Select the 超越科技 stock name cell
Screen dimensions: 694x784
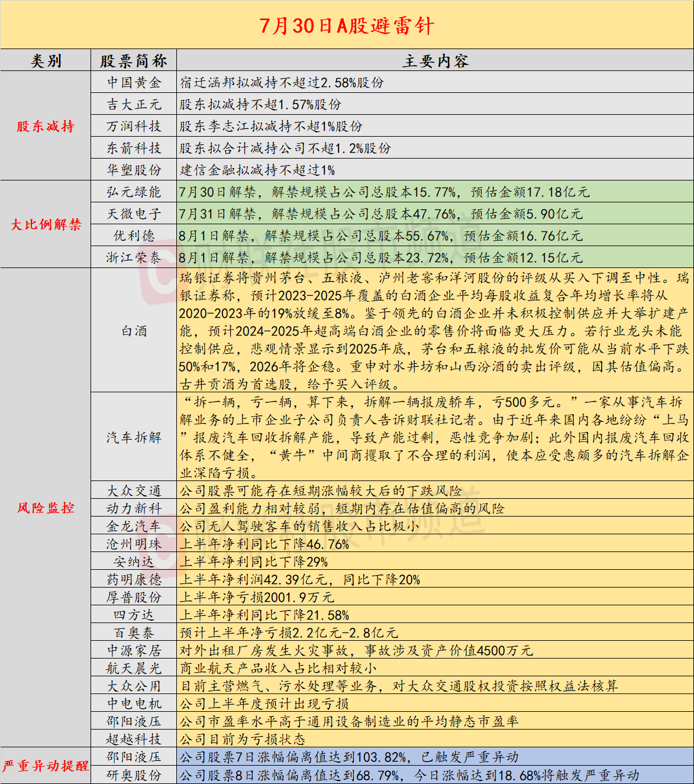(134, 739)
